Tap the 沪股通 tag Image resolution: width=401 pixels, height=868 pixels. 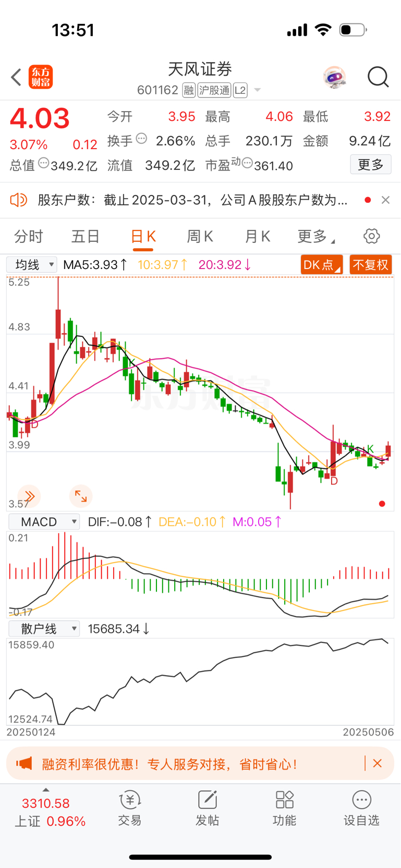pos(214,90)
